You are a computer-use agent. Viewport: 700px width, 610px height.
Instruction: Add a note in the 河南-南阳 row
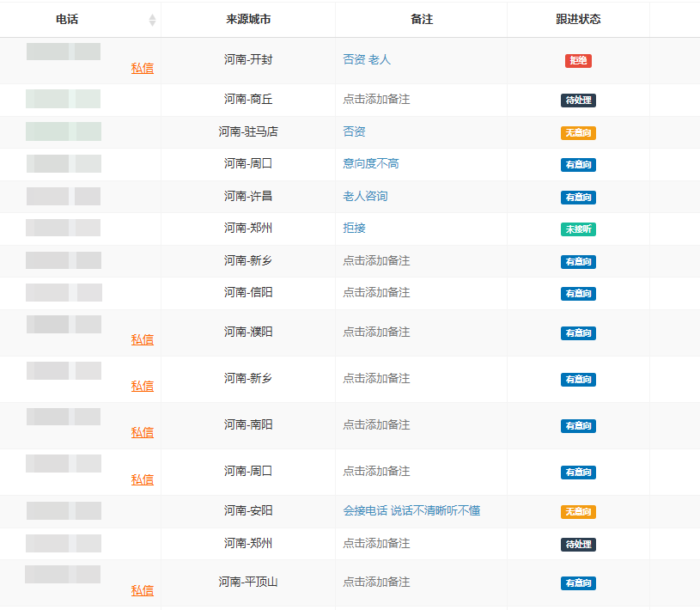[376, 424]
